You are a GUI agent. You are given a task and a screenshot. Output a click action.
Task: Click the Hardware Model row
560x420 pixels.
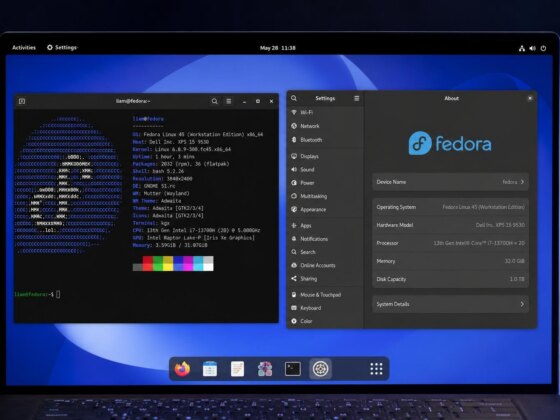[x=450, y=225]
